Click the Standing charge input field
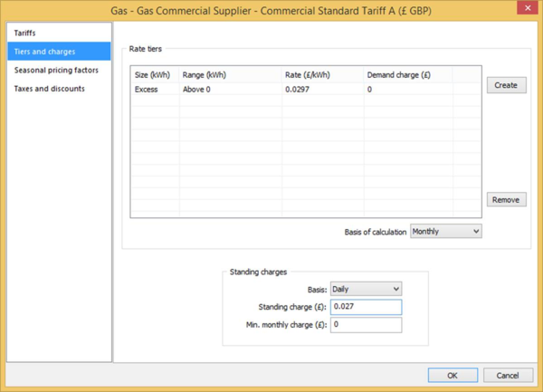 [x=366, y=307]
